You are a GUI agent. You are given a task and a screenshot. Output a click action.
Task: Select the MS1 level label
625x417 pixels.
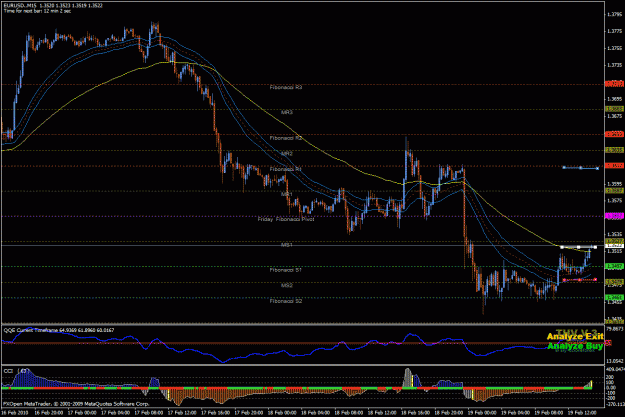point(287,245)
